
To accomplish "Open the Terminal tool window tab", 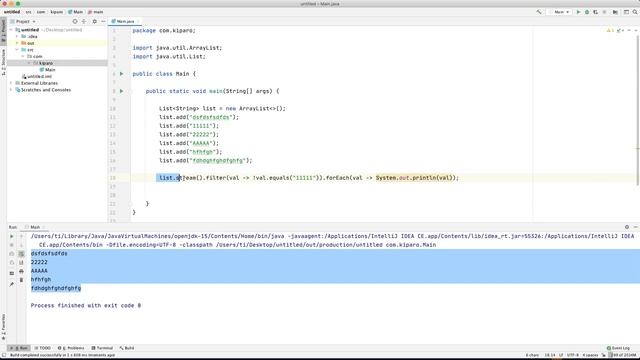I will 102,348.
